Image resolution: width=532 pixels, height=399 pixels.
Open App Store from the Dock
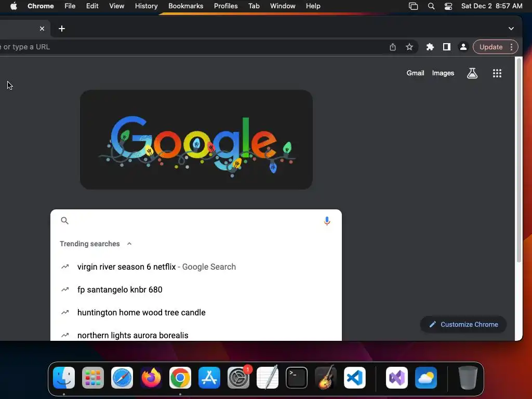coord(209,378)
